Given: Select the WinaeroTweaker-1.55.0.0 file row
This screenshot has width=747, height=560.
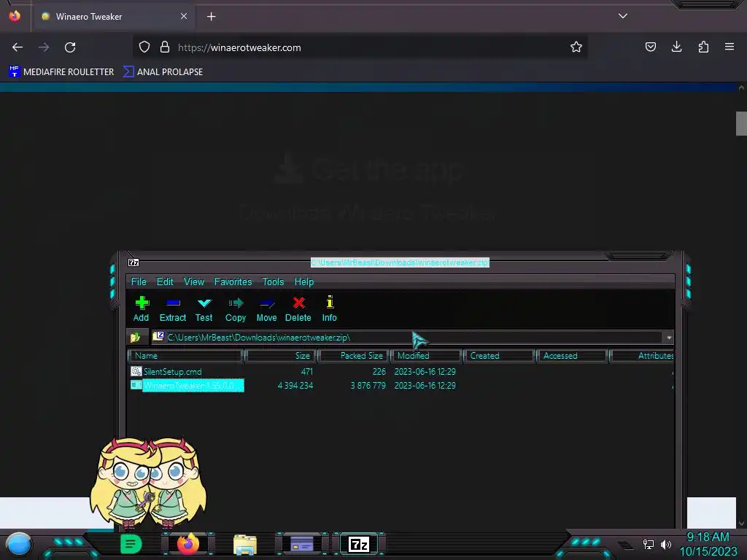Looking at the screenshot, I should coord(400,385).
